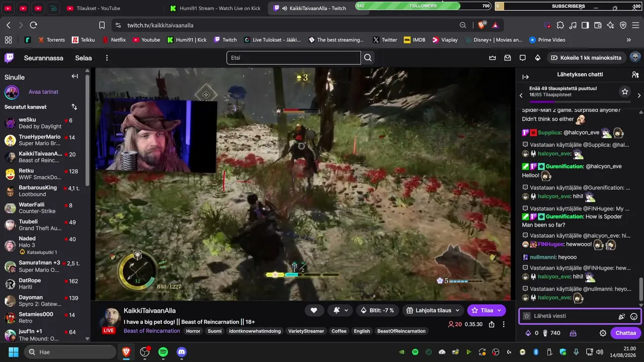Collapse the Sinulle sidebar
This screenshot has height=362, width=644.
75,76
